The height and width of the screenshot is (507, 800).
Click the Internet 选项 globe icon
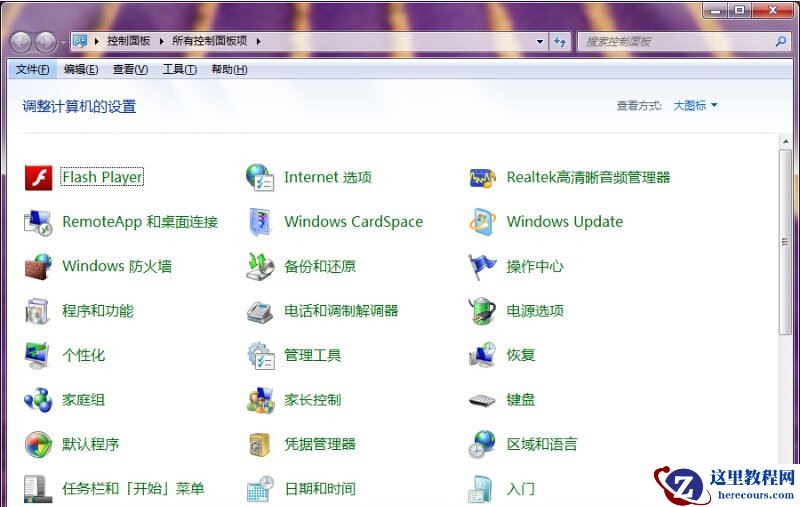pyautogui.click(x=260, y=178)
